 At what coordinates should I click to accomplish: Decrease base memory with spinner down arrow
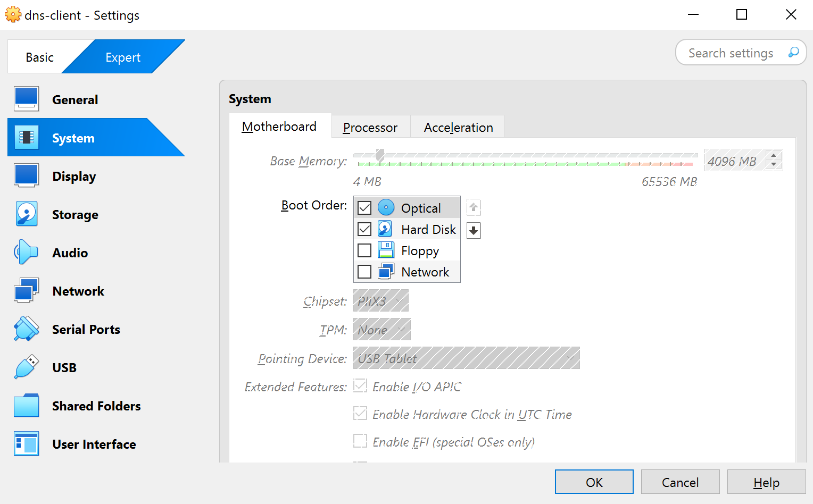pos(774,165)
